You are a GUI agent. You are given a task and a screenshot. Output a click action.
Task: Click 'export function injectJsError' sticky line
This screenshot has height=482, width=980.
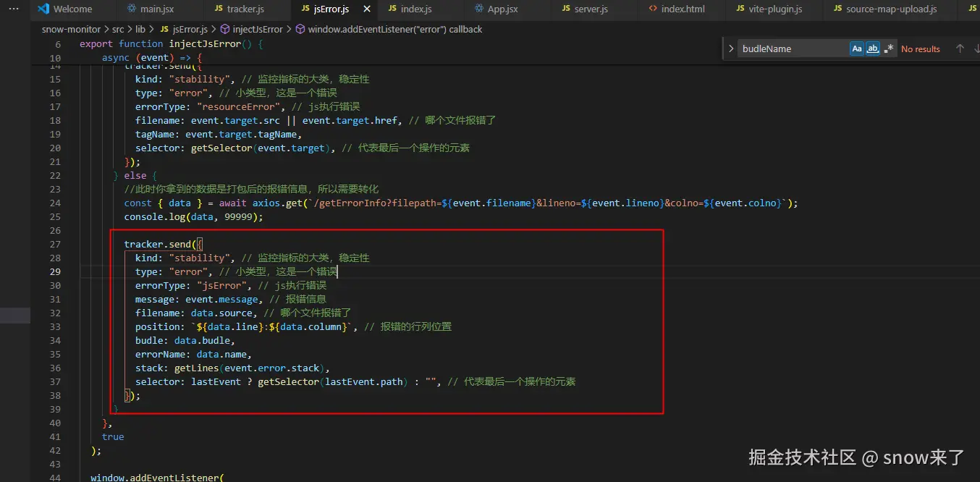tap(172, 43)
